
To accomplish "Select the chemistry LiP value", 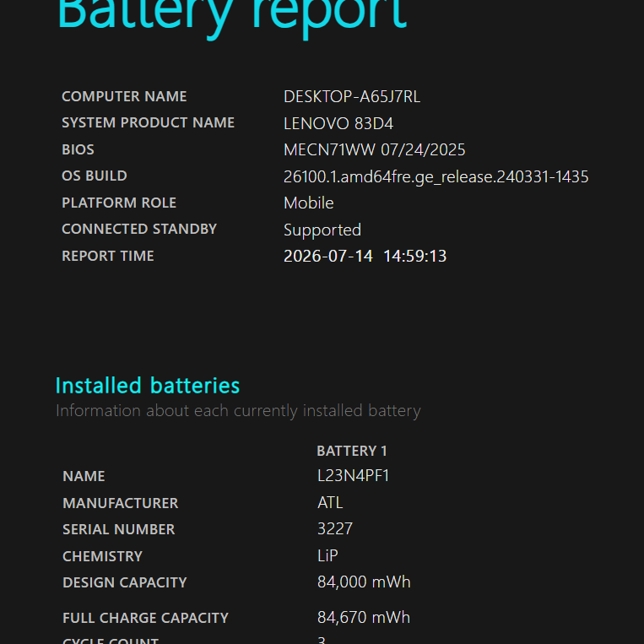I will [x=327, y=555].
